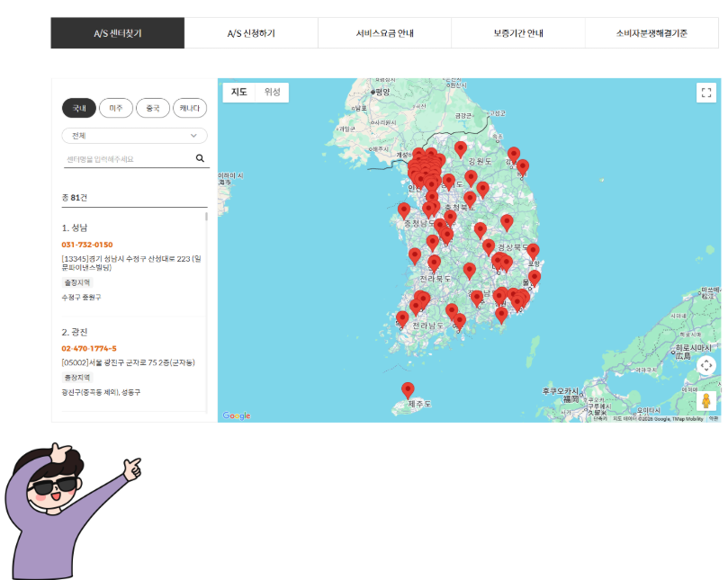Focus the center name search field

128,159
